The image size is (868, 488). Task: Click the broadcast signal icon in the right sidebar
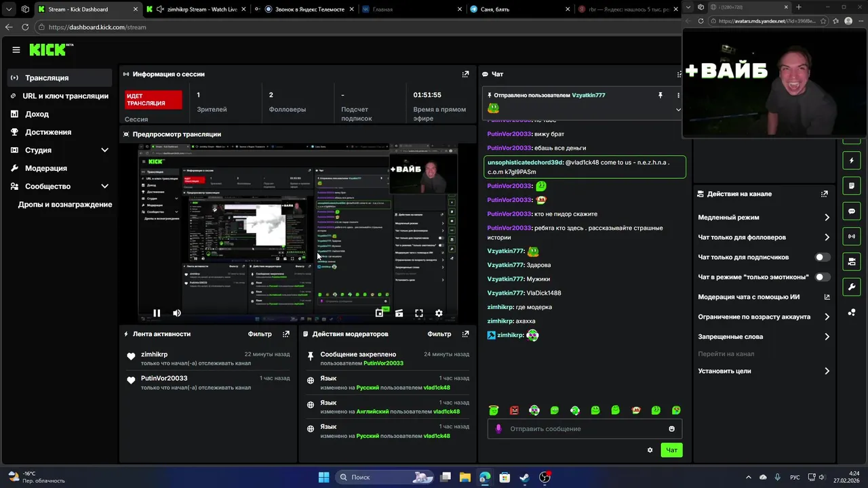[x=852, y=236]
